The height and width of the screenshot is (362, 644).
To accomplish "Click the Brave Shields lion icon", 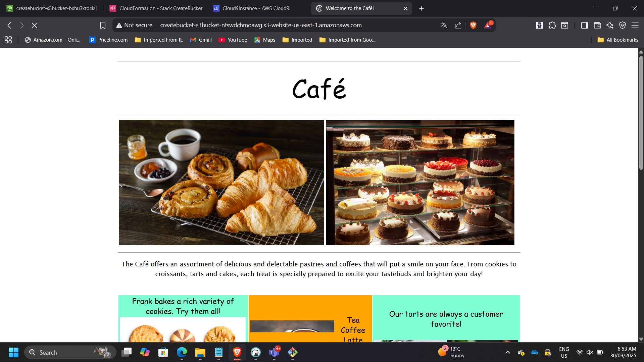I will point(473,25).
